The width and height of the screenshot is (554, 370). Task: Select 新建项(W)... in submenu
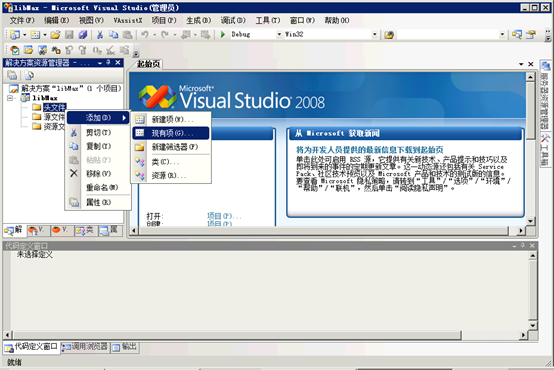[x=171, y=119]
